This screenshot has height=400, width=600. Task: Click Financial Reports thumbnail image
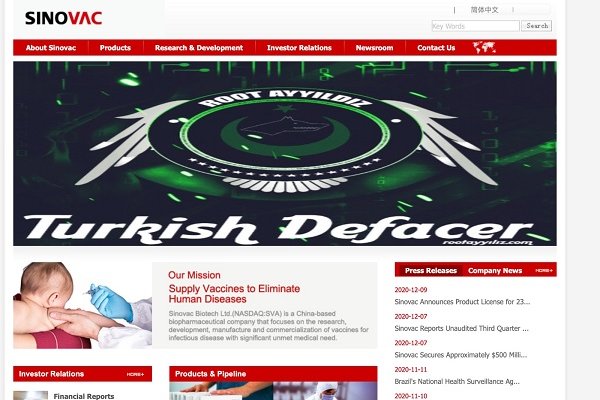click(31, 395)
